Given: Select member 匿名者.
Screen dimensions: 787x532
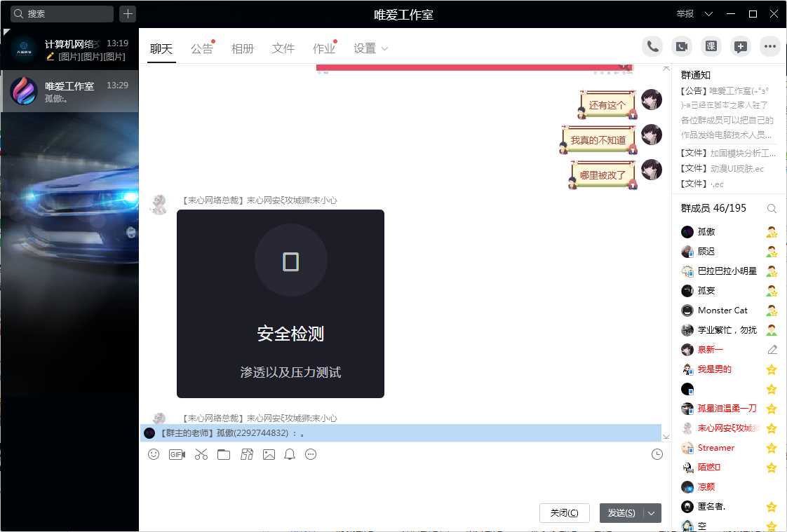Looking at the screenshot, I should pos(729,507).
